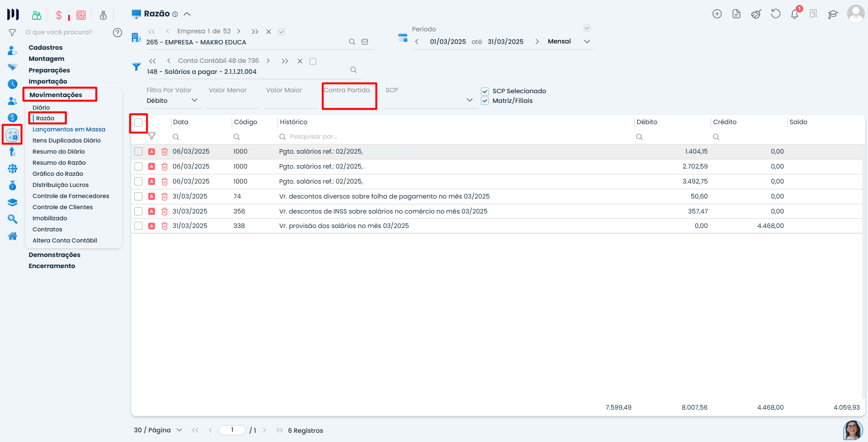Go to next Conta Contábil with arrow
The height and width of the screenshot is (442, 868).
268,61
